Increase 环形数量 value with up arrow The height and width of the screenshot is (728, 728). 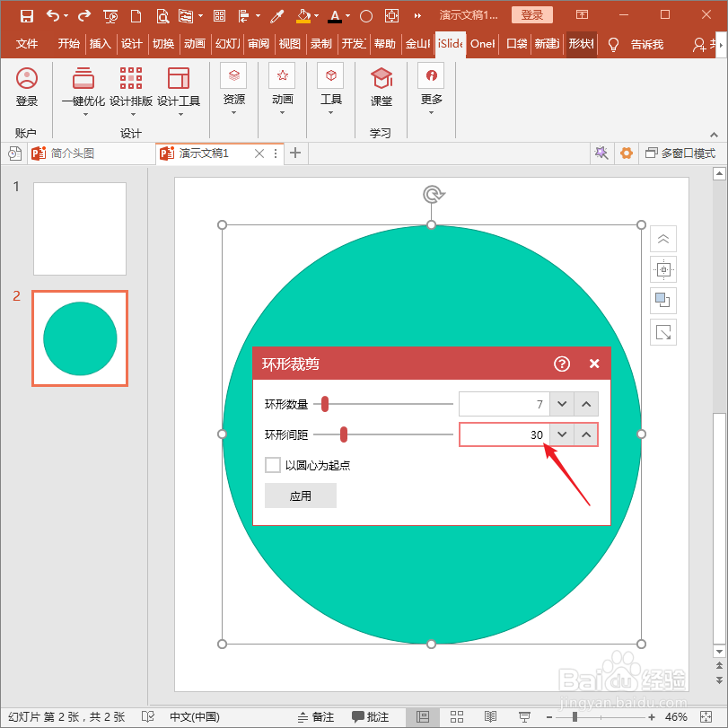point(586,404)
